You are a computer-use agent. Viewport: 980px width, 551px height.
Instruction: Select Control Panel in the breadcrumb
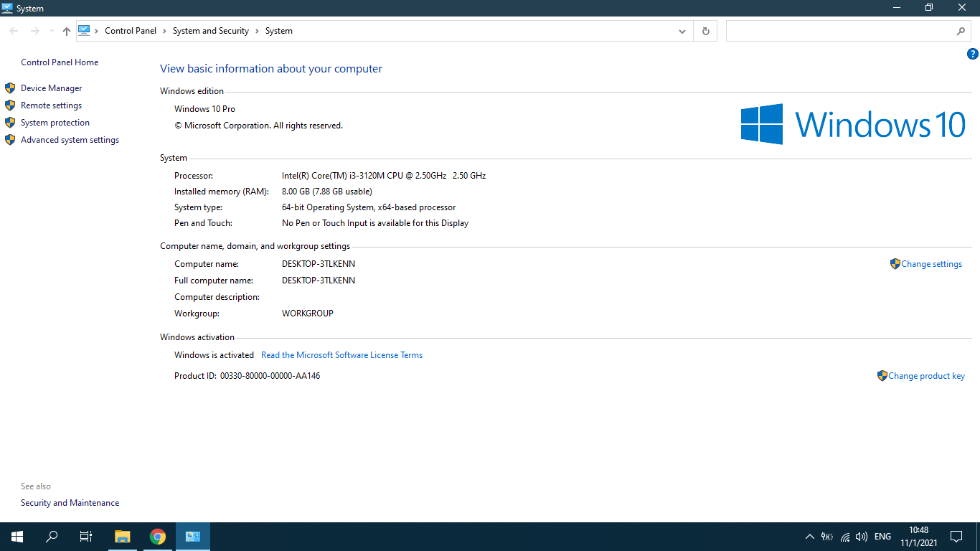coord(131,31)
